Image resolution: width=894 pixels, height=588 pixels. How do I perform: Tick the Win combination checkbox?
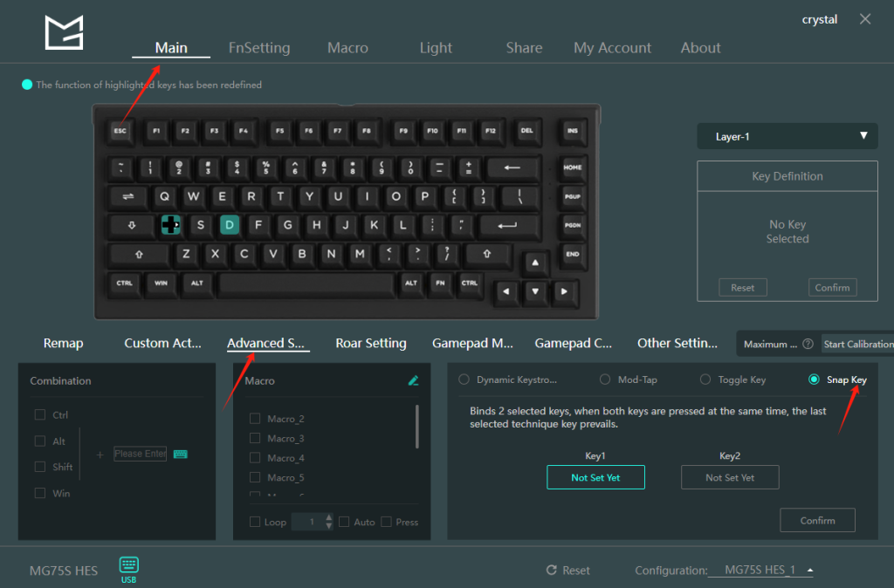point(40,493)
